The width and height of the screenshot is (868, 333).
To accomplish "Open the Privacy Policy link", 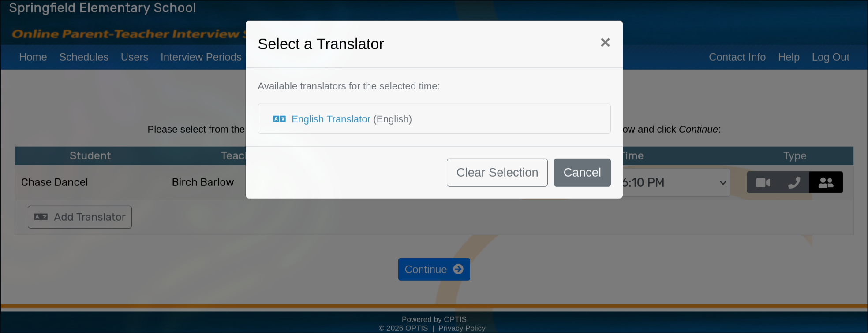I will (461, 328).
